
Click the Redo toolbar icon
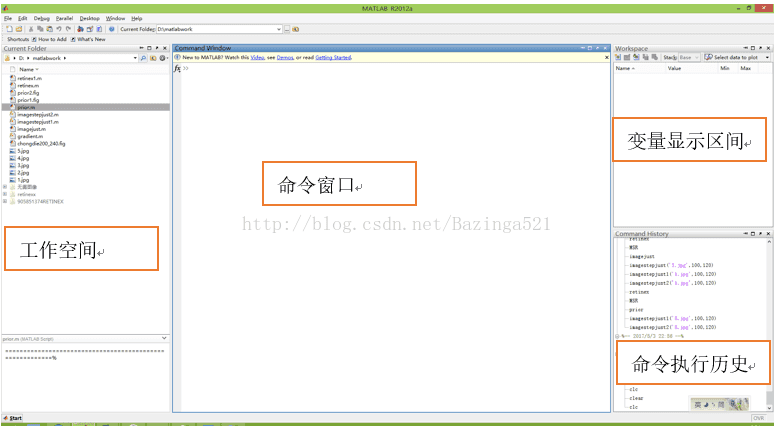click(68, 29)
